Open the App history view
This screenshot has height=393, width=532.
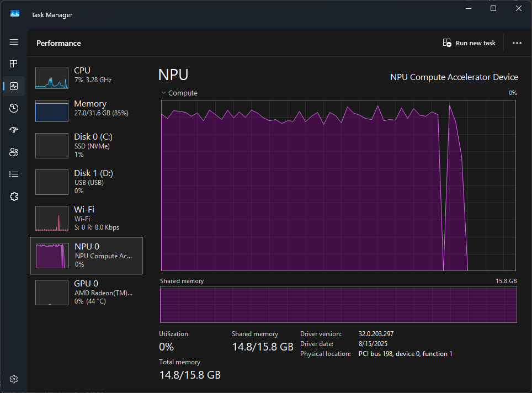[13, 108]
